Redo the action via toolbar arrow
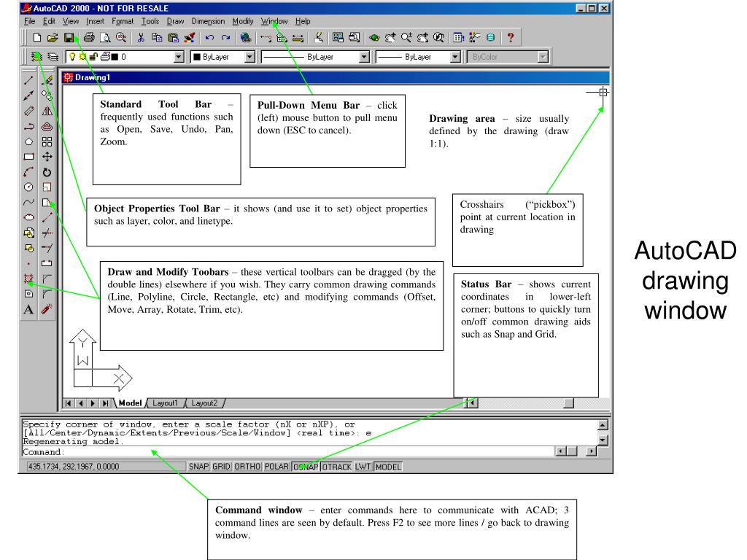Viewport: 747px width, 560px height. pos(226,38)
